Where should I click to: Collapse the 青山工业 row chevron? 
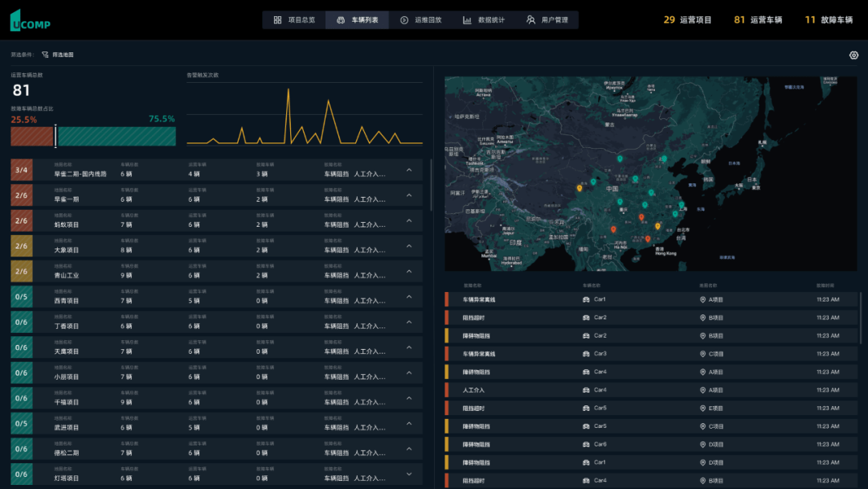(x=409, y=271)
